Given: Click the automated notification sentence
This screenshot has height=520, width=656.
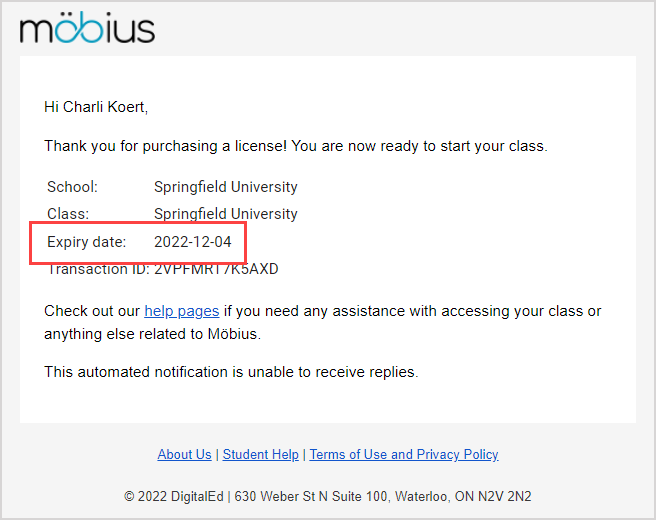Looking at the screenshot, I should coord(231,372).
